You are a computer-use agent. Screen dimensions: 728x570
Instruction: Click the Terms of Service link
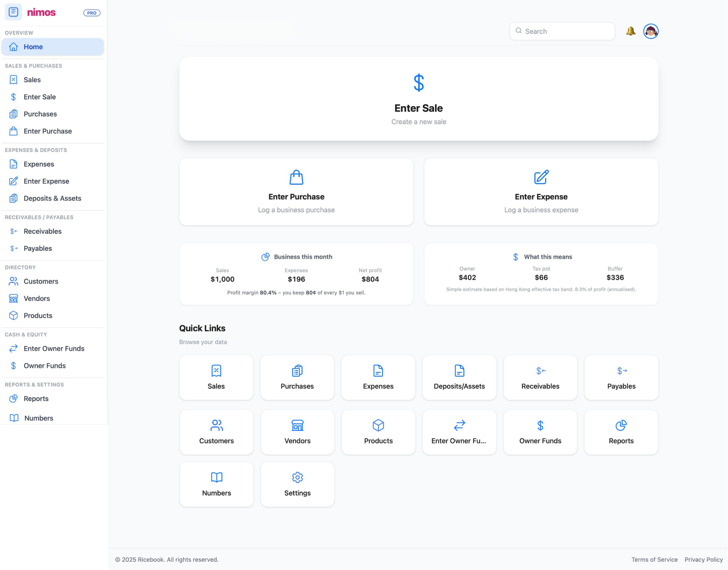point(655,559)
